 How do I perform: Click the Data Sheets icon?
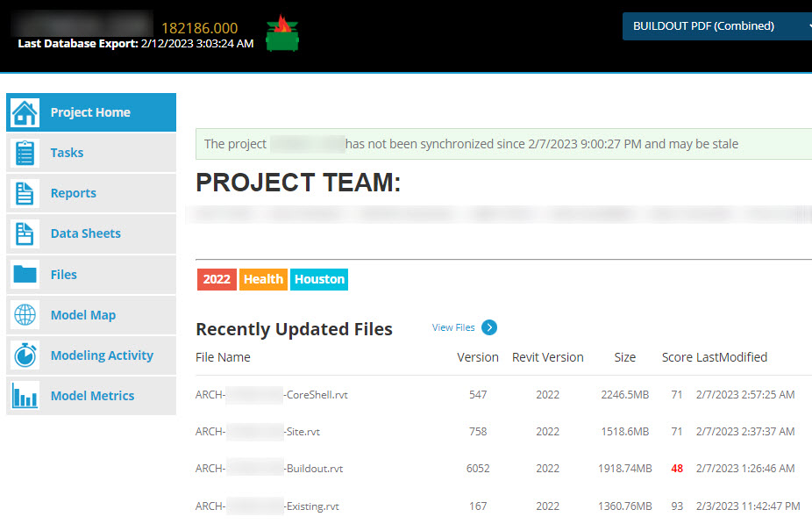(x=25, y=234)
